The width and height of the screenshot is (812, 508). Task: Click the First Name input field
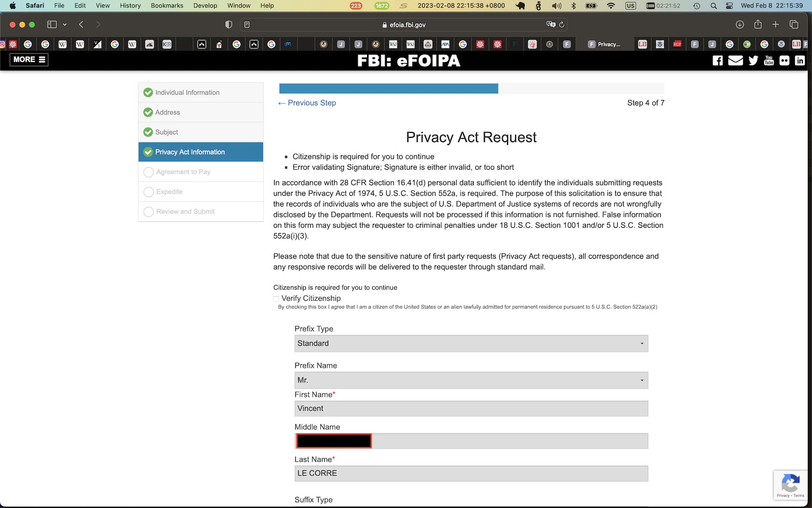pos(471,409)
